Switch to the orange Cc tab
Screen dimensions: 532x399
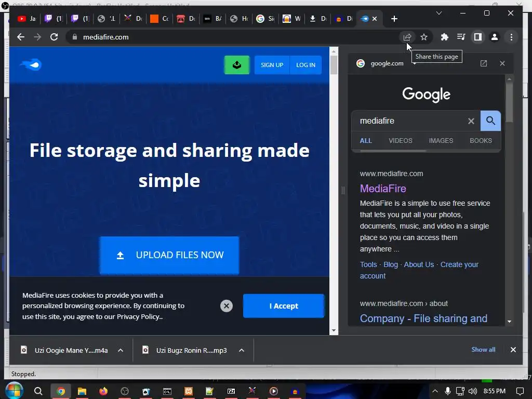click(x=159, y=19)
